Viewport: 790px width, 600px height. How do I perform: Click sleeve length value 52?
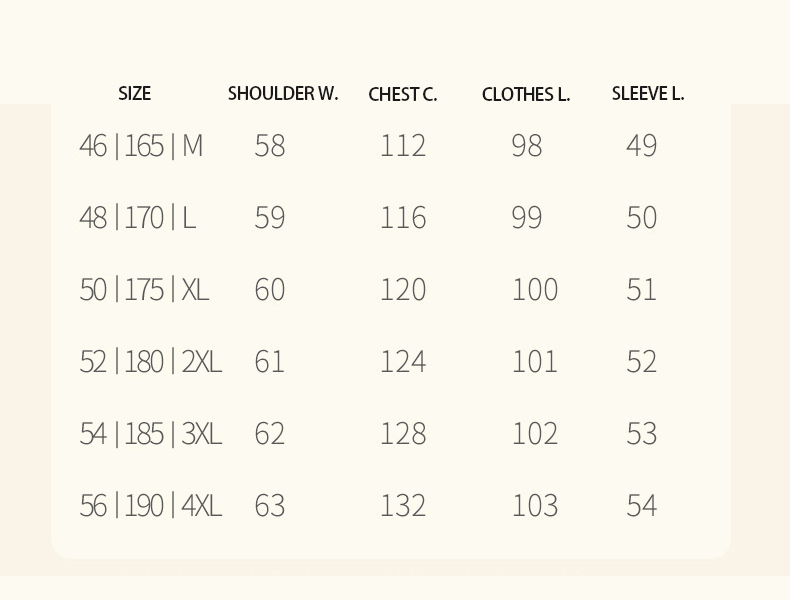641,362
